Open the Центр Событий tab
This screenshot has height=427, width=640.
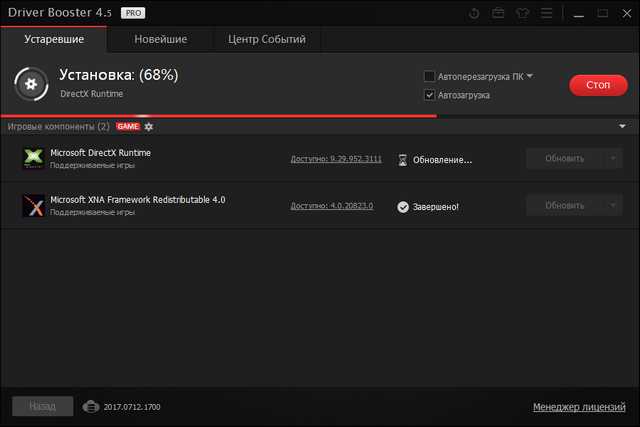click(267, 40)
